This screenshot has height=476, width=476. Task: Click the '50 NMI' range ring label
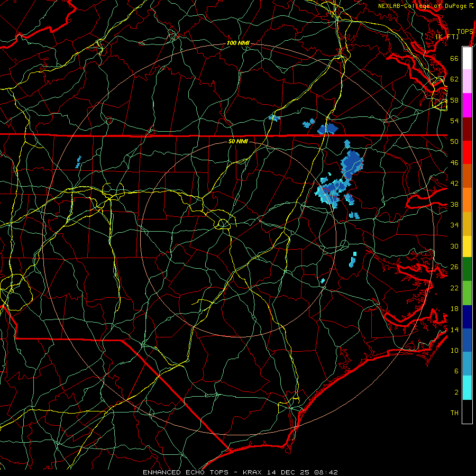(238, 141)
